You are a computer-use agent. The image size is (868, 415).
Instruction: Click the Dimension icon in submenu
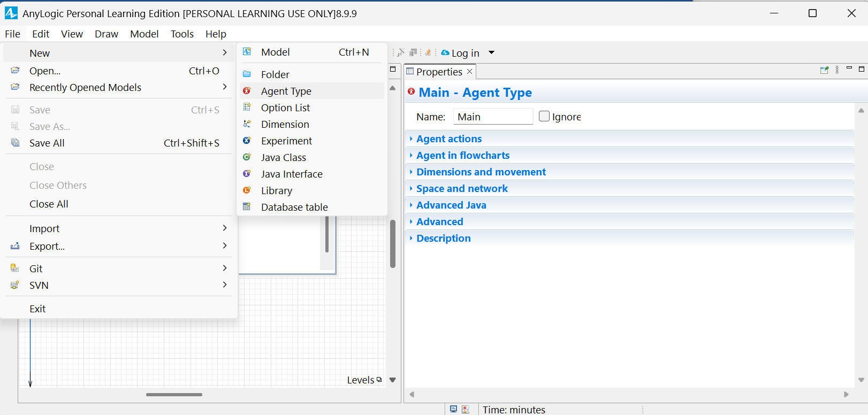point(247,124)
